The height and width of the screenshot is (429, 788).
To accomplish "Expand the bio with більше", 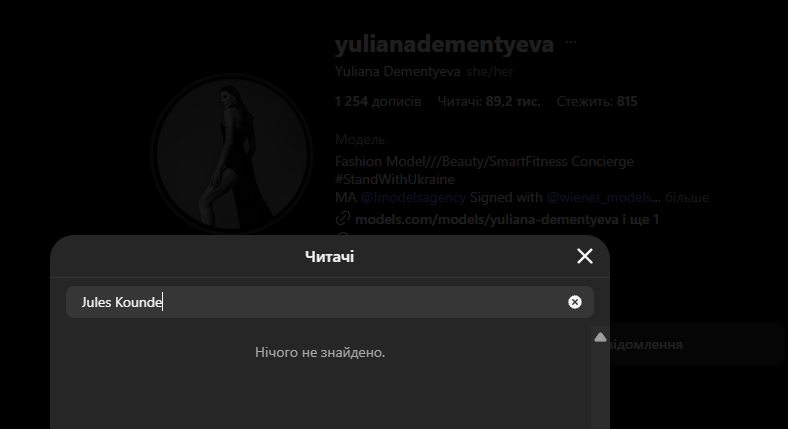I will (x=686, y=198).
